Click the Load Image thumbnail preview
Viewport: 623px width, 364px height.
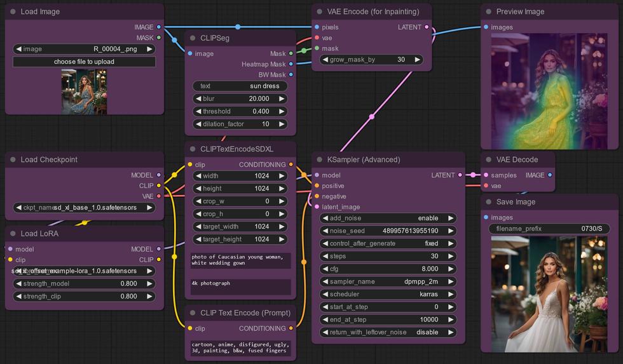84,91
